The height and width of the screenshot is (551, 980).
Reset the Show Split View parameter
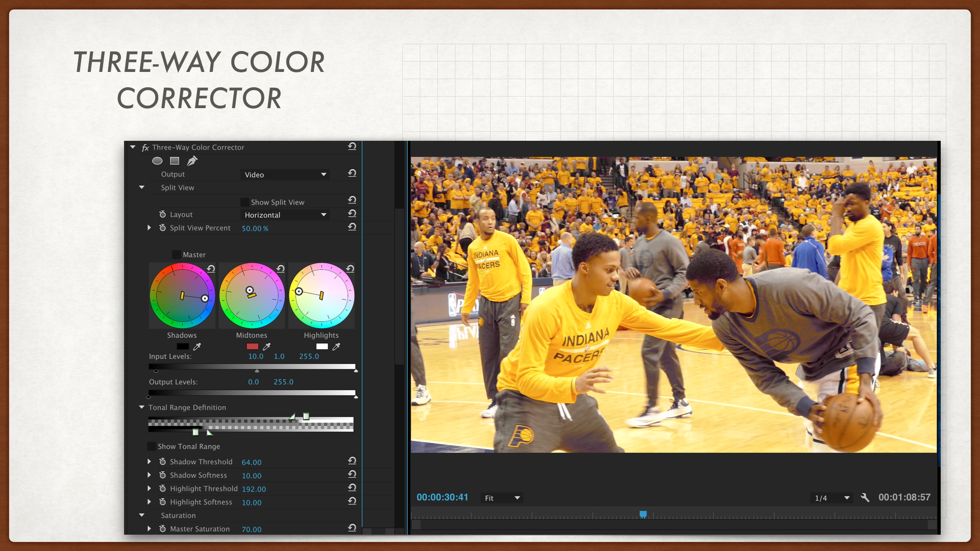coord(352,200)
